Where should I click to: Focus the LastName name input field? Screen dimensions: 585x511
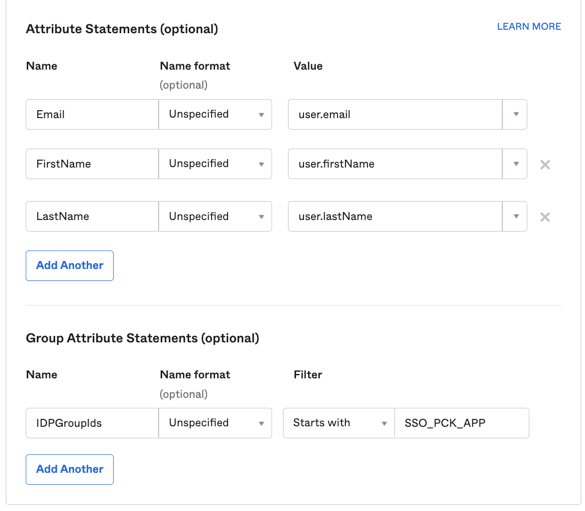click(x=92, y=216)
